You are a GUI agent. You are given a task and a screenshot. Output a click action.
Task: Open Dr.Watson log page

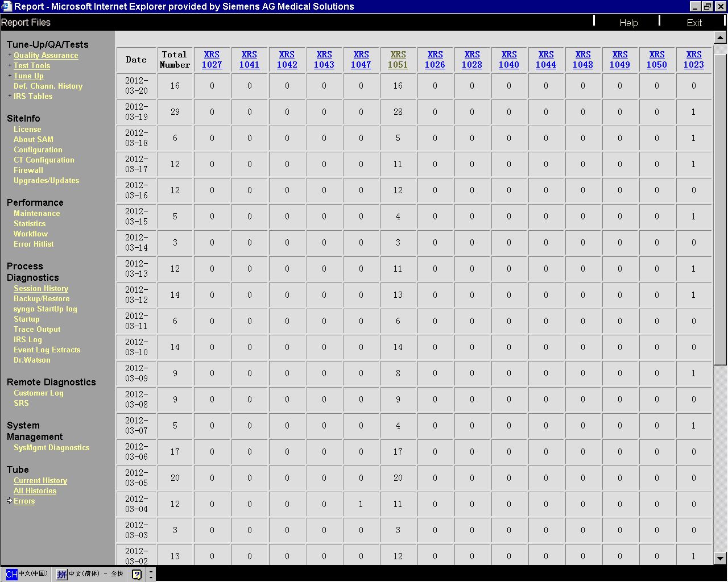pyautogui.click(x=32, y=360)
